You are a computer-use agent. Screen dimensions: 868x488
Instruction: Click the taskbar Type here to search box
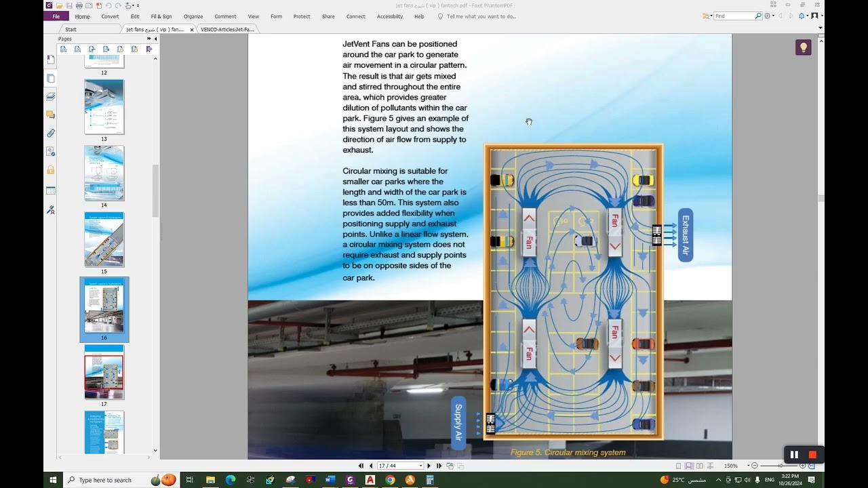click(121, 480)
